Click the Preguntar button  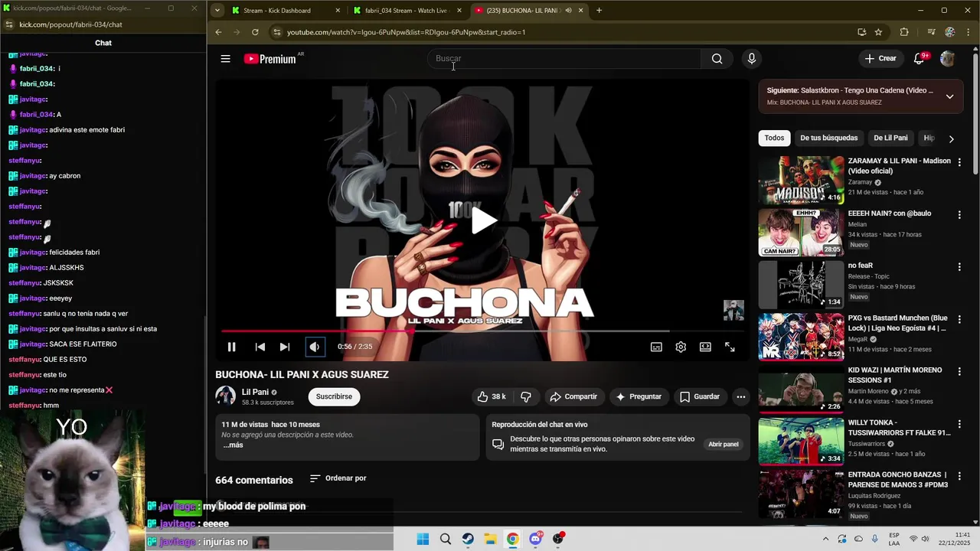point(639,396)
